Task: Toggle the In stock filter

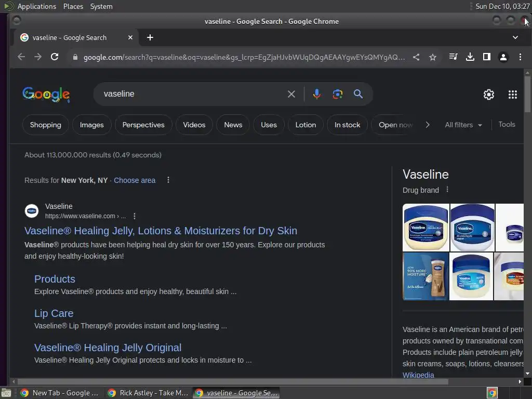Action: point(347,125)
